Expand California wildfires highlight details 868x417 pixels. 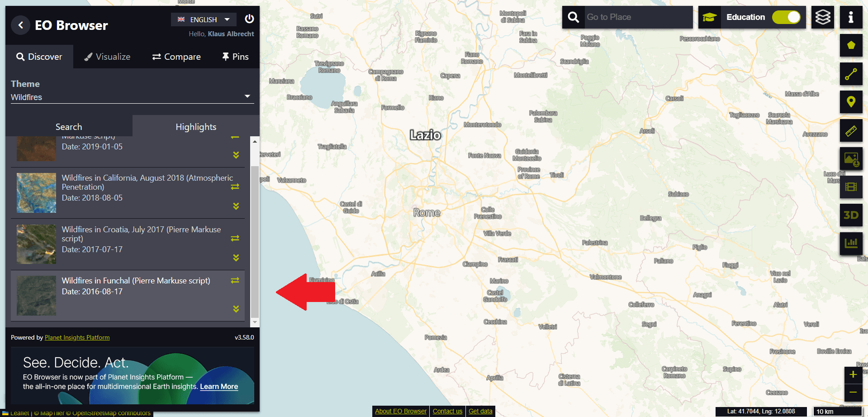point(236,206)
